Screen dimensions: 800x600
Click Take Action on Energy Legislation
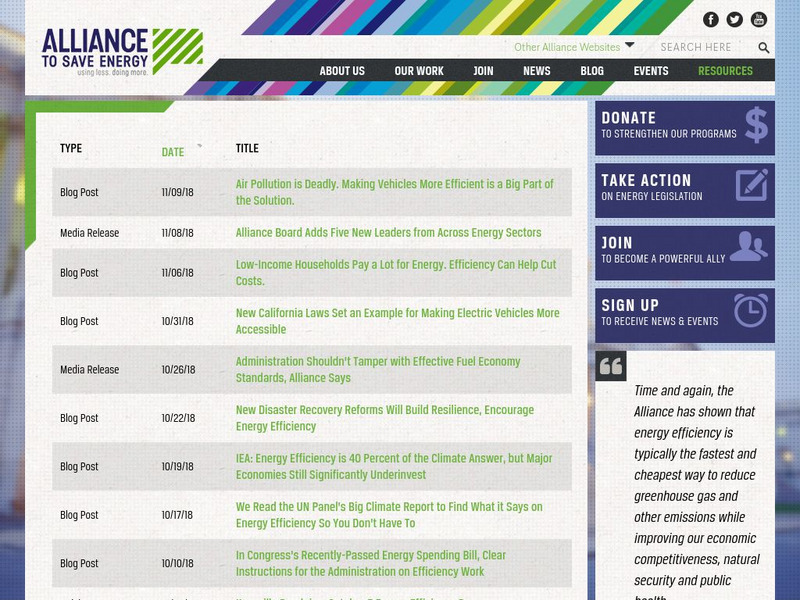(685, 190)
